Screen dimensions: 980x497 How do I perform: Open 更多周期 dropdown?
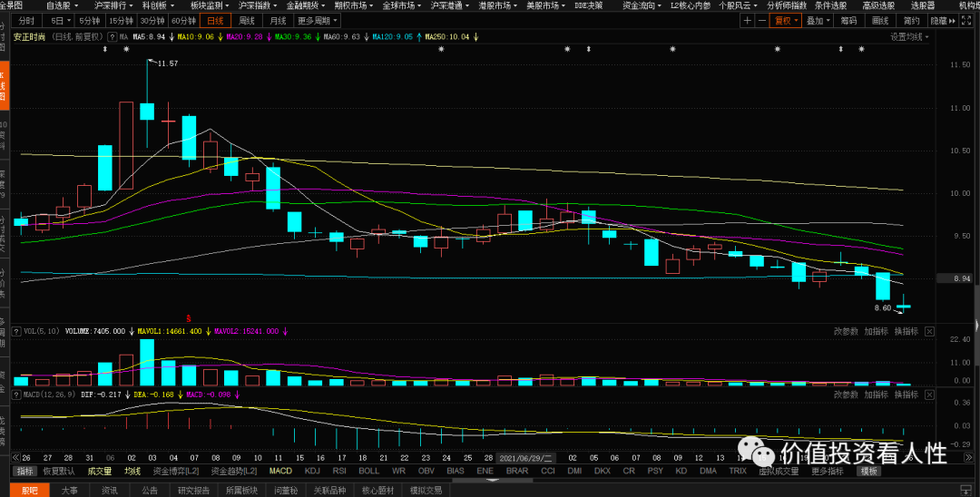coord(317,21)
